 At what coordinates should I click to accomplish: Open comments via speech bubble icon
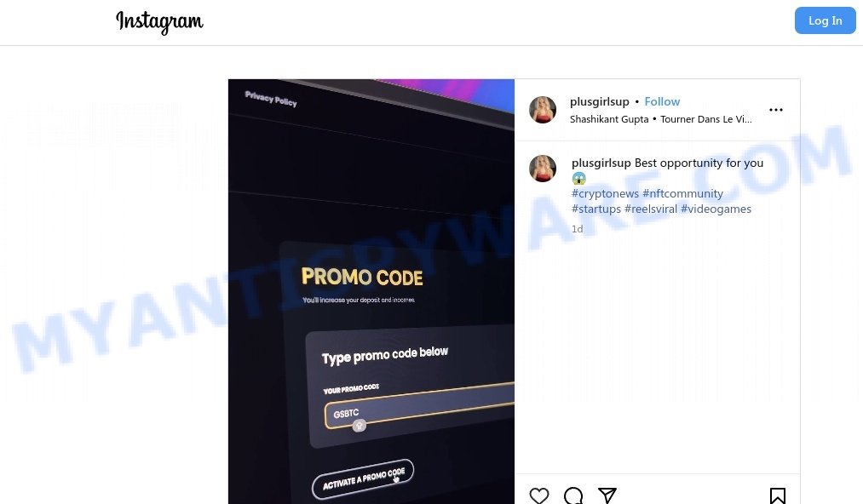point(573,495)
